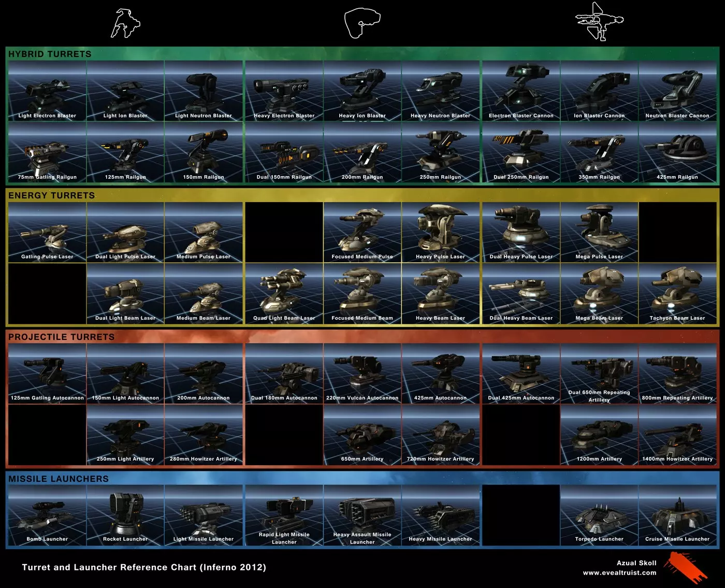This screenshot has width=725, height=588.
Task: Pick the Dual 250mm Railgun turret
Action: pos(521,152)
